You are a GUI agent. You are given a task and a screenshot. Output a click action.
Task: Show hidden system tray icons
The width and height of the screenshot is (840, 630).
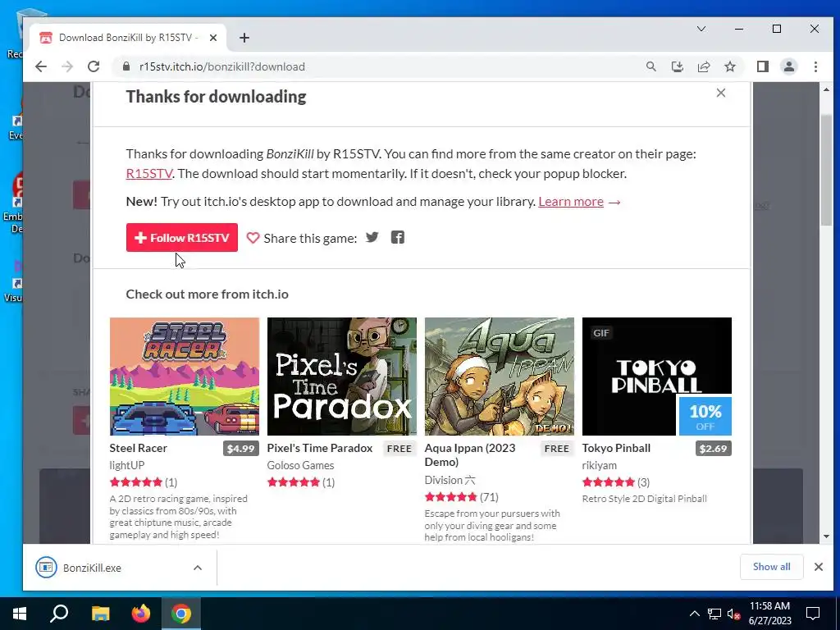coord(694,614)
